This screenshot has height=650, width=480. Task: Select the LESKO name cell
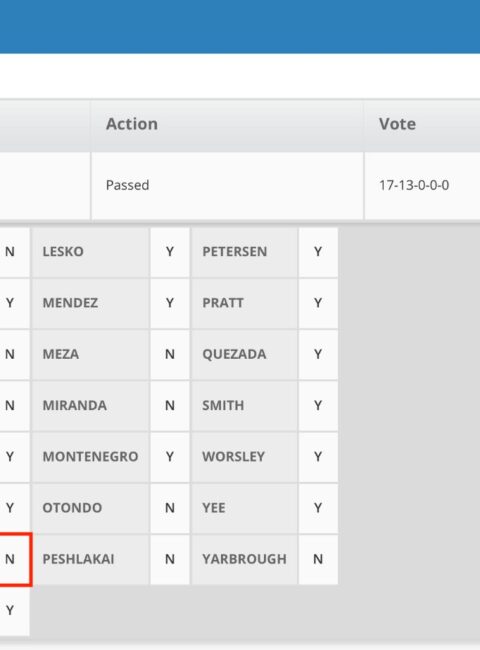click(x=90, y=252)
